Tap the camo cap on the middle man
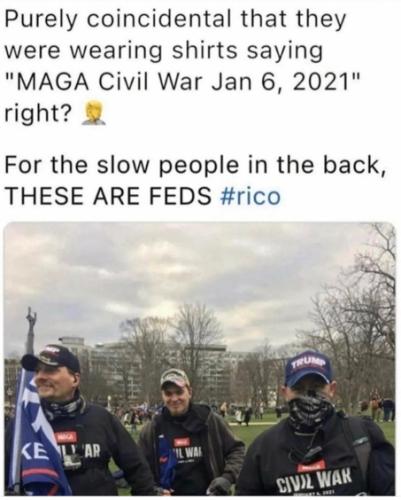Image resolution: width=401 pixels, height=500 pixels. tap(175, 378)
